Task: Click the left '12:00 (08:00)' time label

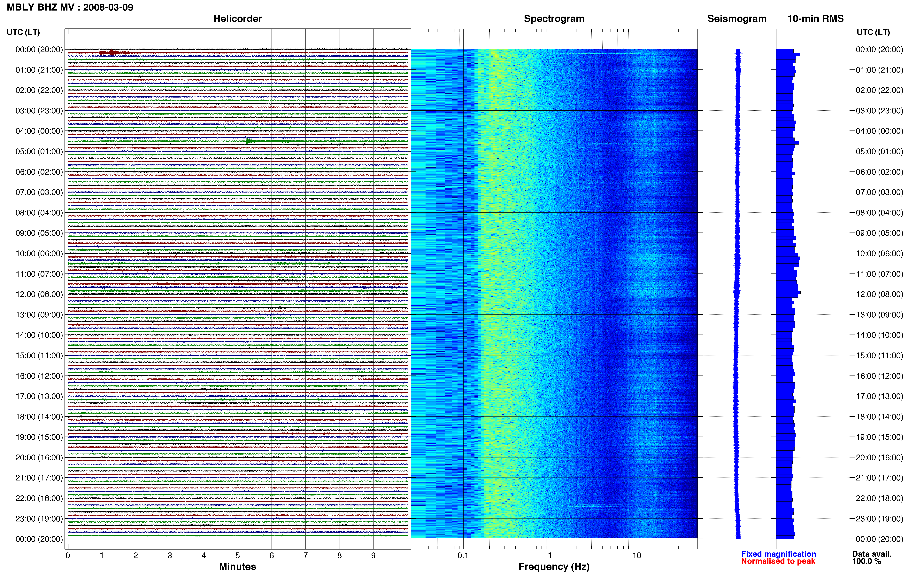Action: coord(39,294)
